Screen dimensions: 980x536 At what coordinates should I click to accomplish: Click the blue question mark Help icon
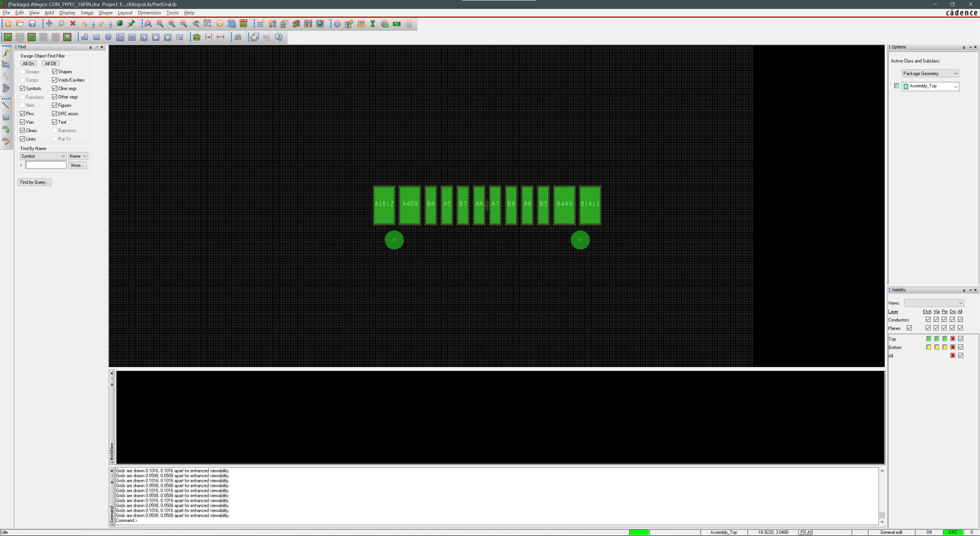tap(279, 37)
